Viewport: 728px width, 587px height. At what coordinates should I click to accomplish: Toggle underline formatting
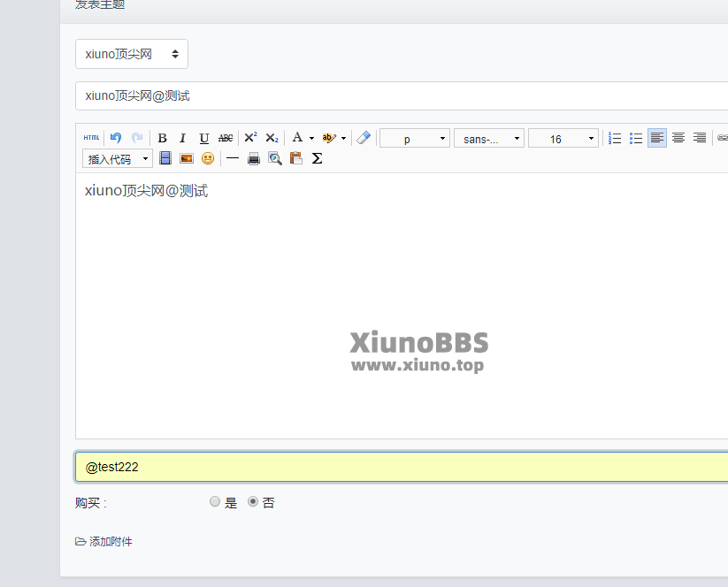click(203, 138)
